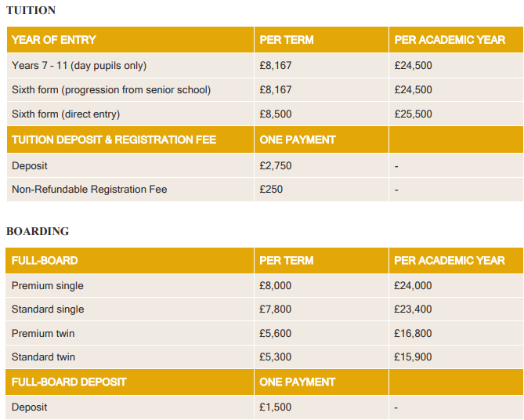The image size is (524, 420).
Task: Click the £5,300 Standard twin term price
Action: [x=275, y=357]
